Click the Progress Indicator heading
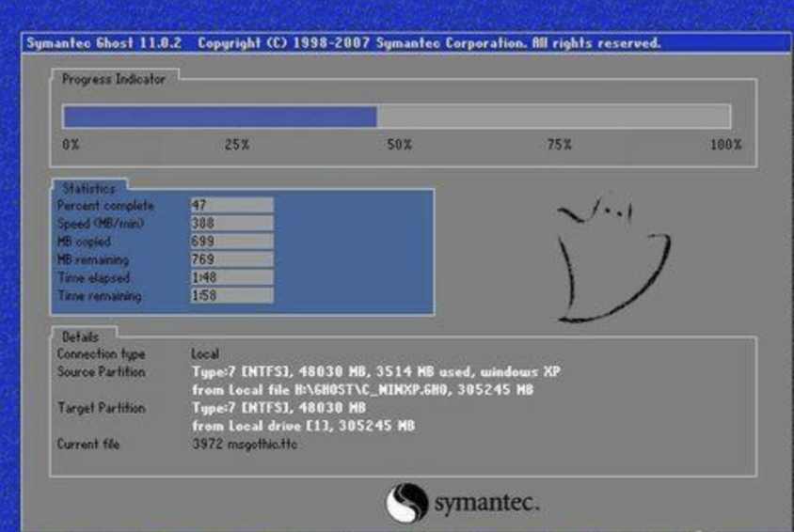This screenshot has height=532, width=794. click(x=113, y=80)
